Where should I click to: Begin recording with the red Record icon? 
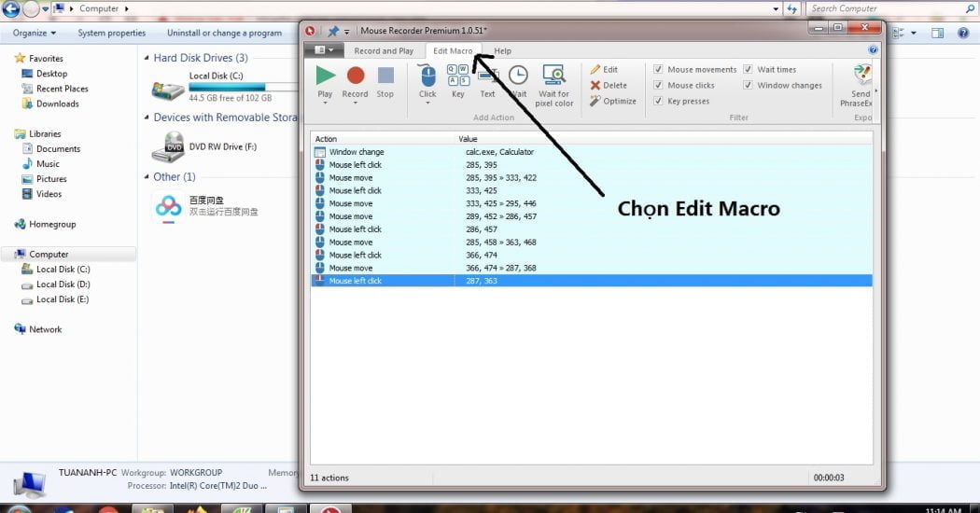point(355,76)
